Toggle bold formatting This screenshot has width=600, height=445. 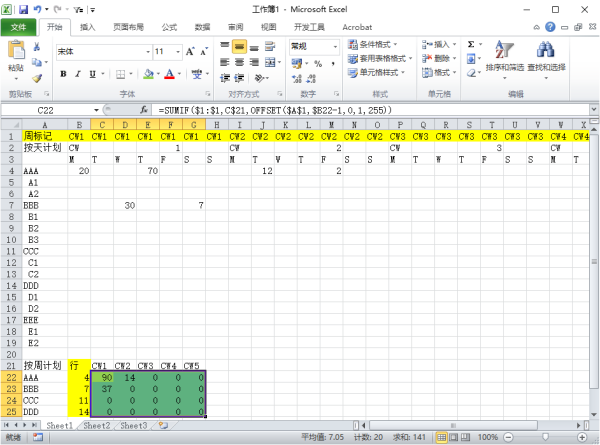63,73
